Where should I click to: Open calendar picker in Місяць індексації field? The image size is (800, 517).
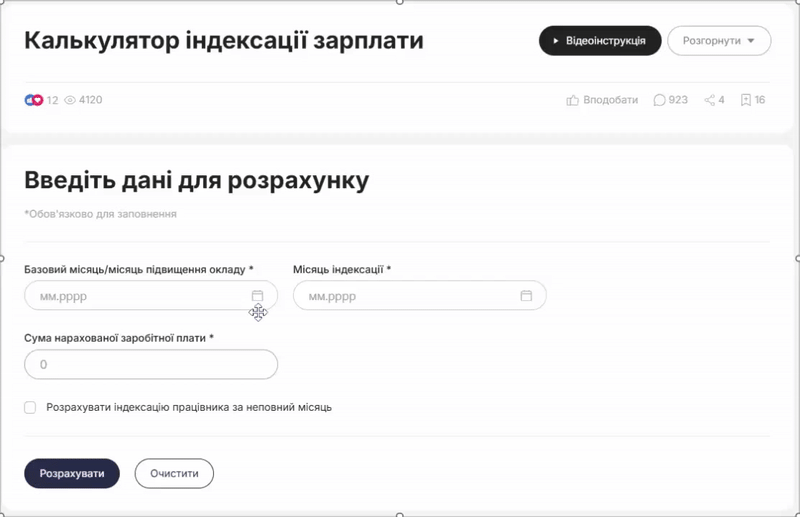coord(526,296)
